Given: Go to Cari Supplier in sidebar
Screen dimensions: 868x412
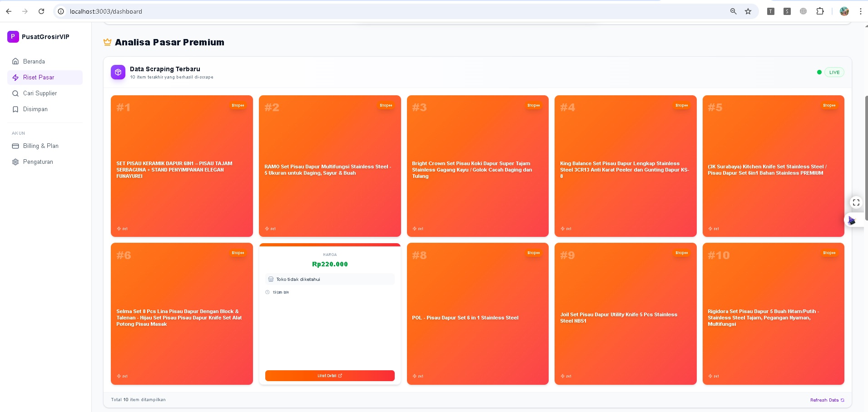Looking at the screenshot, I should pos(40,93).
